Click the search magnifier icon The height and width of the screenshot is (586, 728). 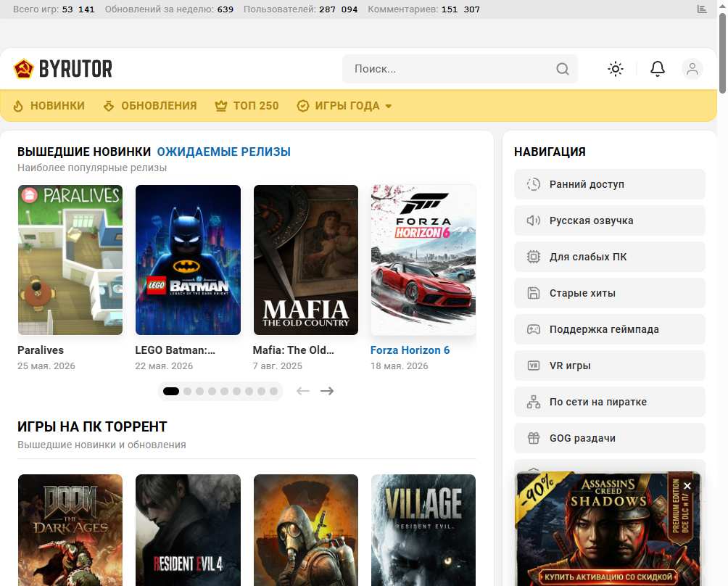[562, 69]
